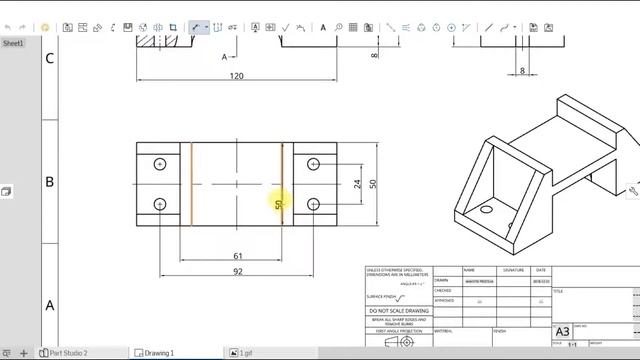Select the Centermark circle tool
640x360 pixels.
tap(421, 27)
